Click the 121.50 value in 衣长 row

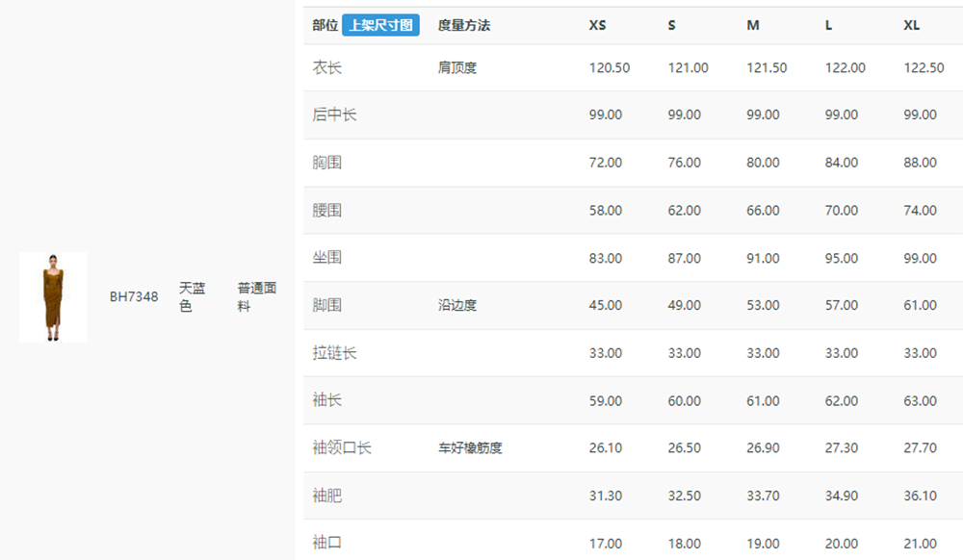click(767, 67)
